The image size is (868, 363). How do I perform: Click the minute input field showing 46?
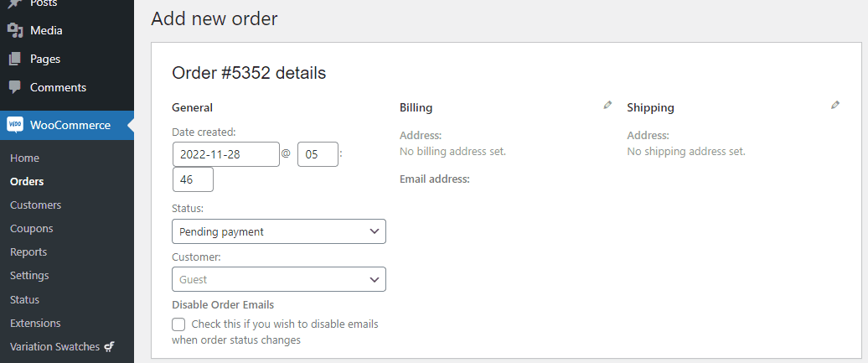click(193, 179)
